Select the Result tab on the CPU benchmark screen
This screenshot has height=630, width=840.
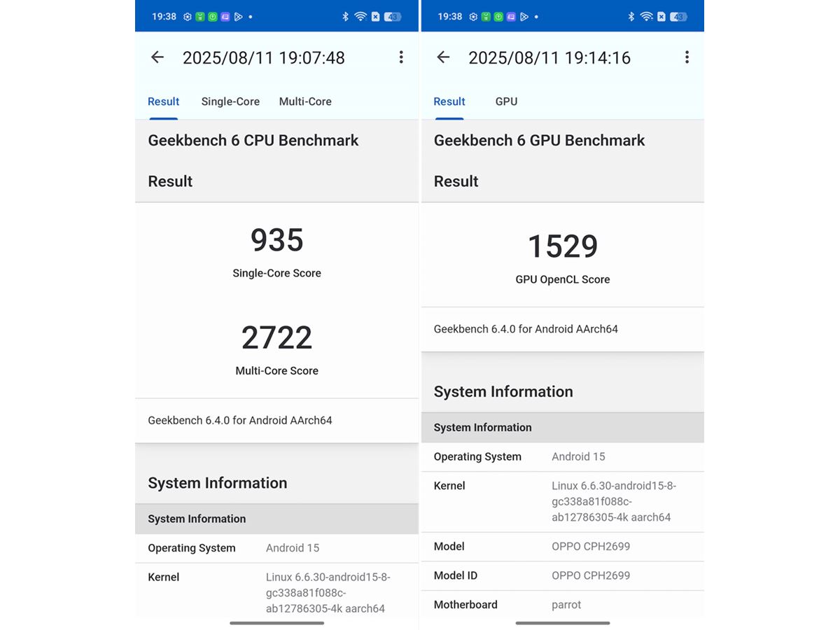tap(164, 101)
